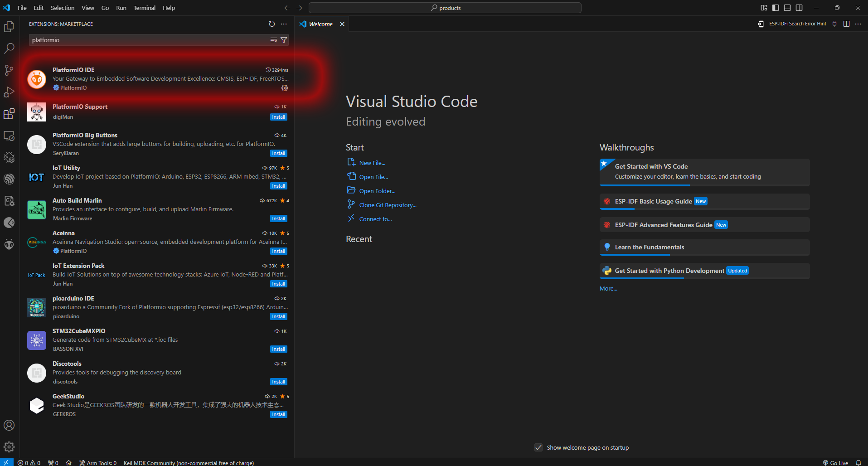Viewport: 868px width, 466px height.
Task: Click the Clone Git Repository... link
Action: 388,205
